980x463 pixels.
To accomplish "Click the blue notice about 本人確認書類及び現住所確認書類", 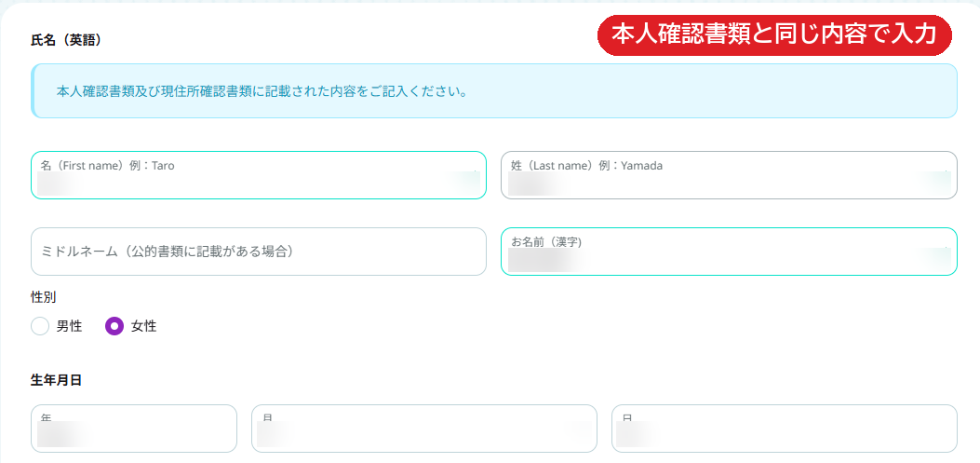I will coord(494,90).
